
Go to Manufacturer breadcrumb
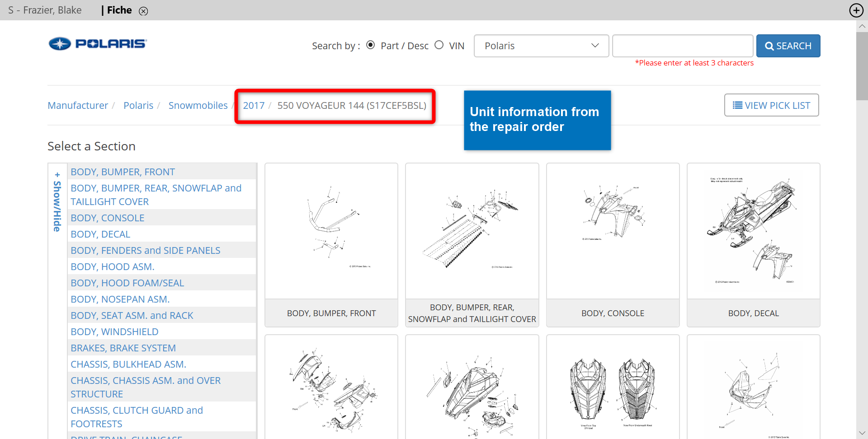(78, 105)
